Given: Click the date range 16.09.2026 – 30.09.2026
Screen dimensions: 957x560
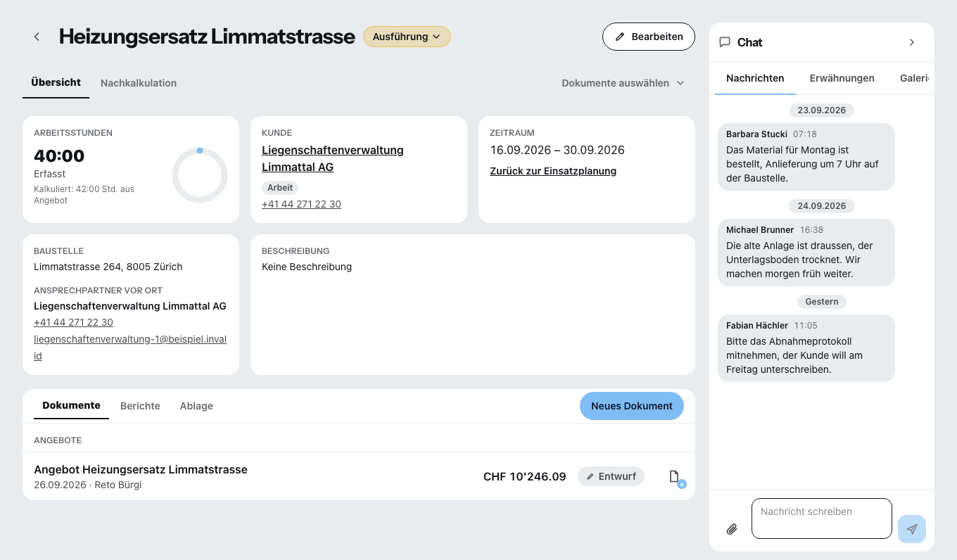Looking at the screenshot, I should click(x=557, y=150).
